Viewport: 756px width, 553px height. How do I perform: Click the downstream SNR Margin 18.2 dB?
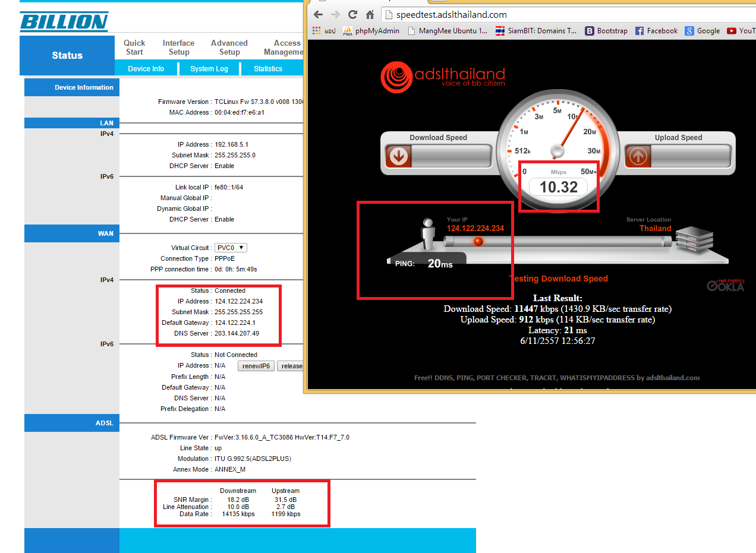tap(238, 500)
